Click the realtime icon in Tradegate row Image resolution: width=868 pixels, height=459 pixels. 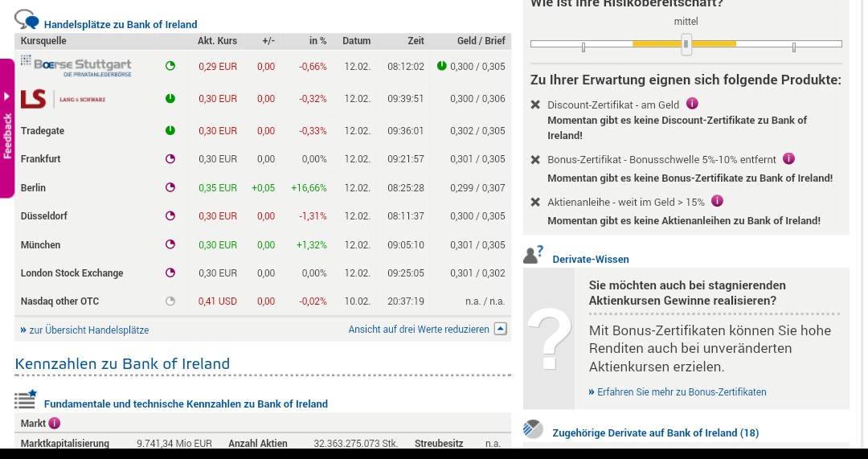coord(170,131)
